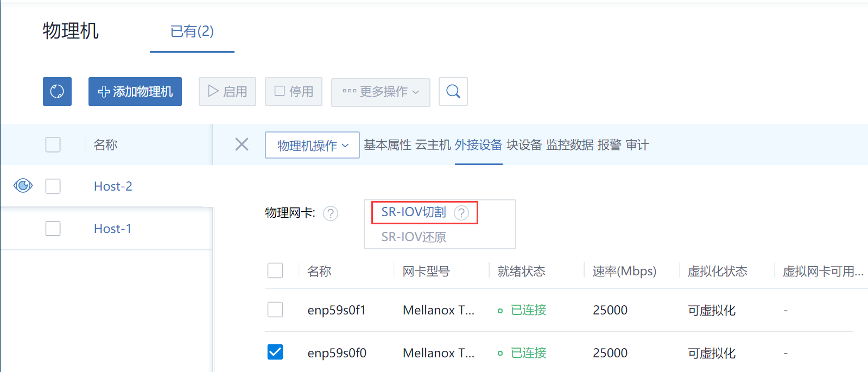Open the 监控数据 tab
This screenshot has height=372, width=868.
click(569, 145)
